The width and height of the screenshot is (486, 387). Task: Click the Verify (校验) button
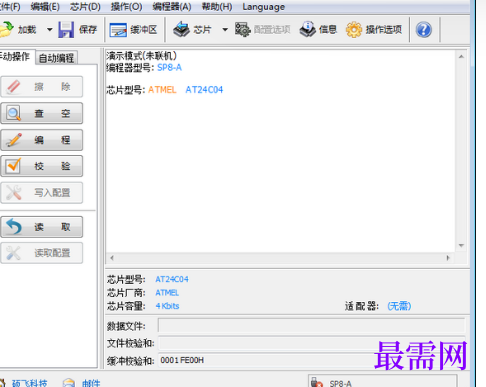[x=42, y=166]
